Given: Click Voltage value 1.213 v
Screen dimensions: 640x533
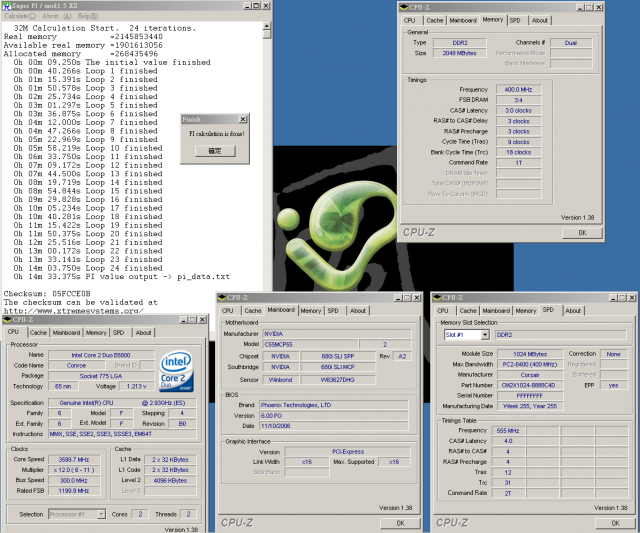Looking at the screenshot, I should tap(136, 386).
